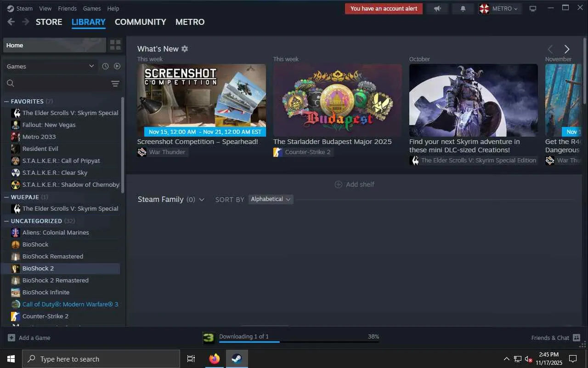Open the Windows Start menu
The height and width of the screenshot is (368, 588).
coord(11,359)
